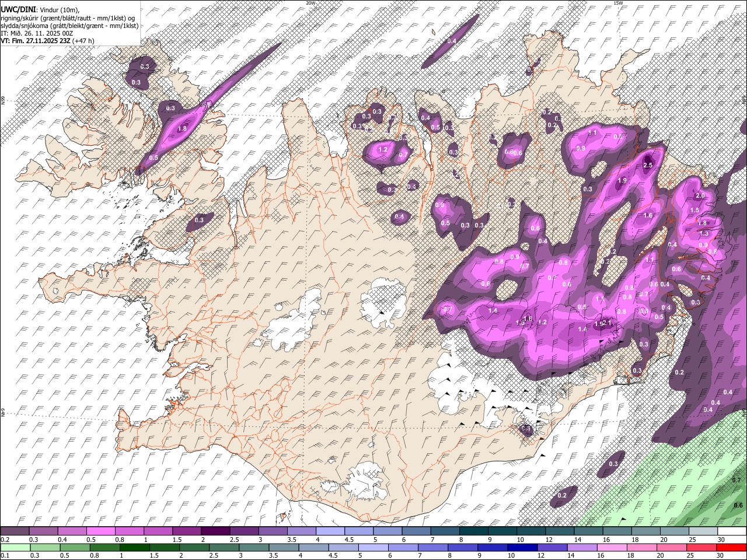
Task: Pick the darkest green 1 mm rain swatch
Action: coord(134,547)
